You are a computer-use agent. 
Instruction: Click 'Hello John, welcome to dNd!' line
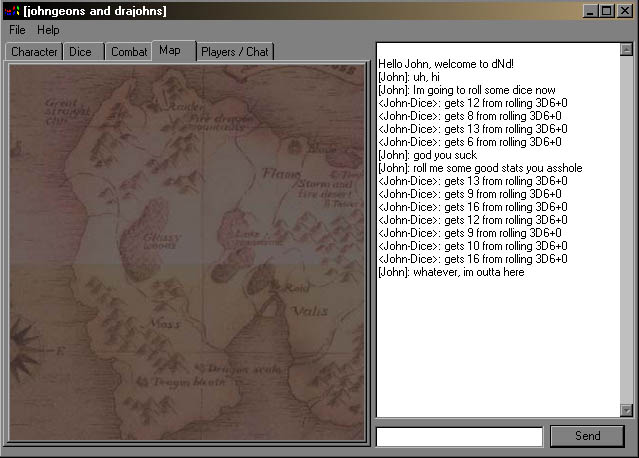446,64
